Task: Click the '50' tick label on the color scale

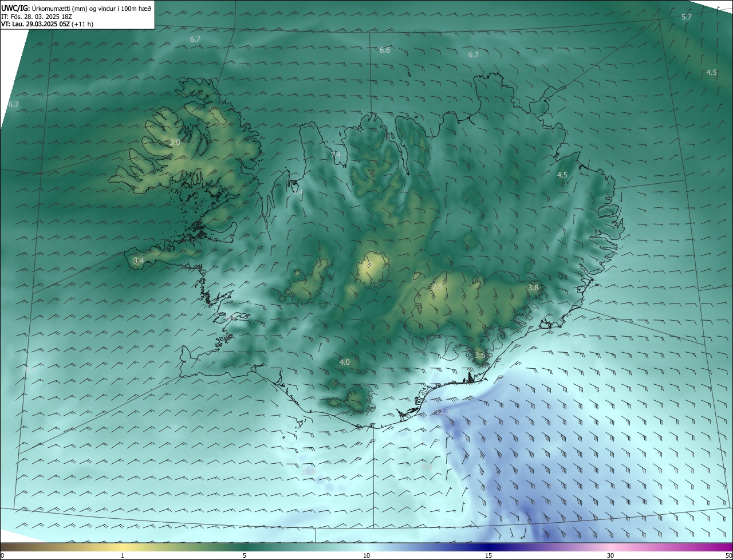Action: pyautogui.click(x=728, y=555)
